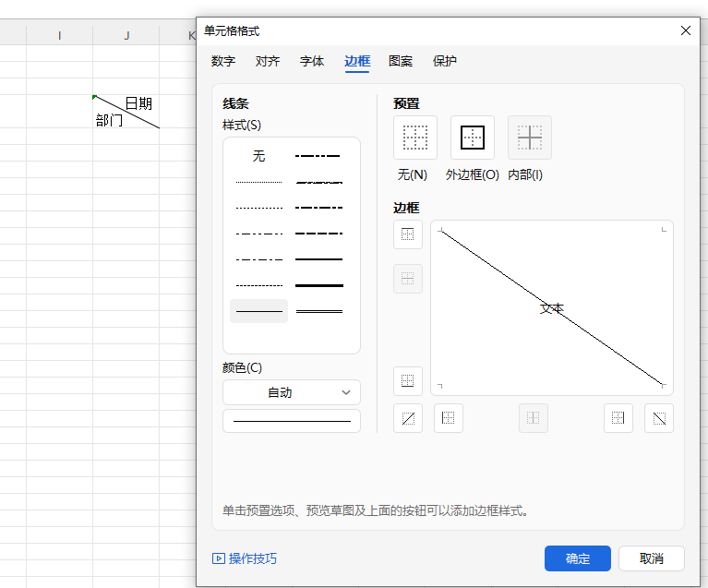708x588 pixels.
Task: Switch to the 图案 tab
Action: (401, 61)
